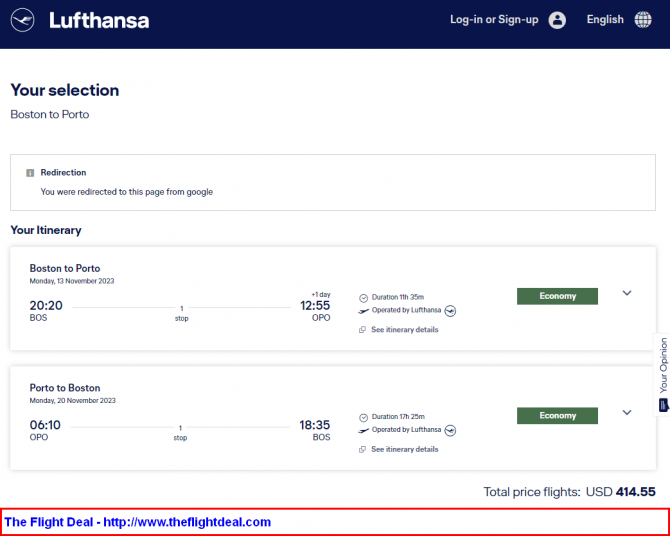
Task: See itinerary details for Boston to Porto
Action: 404,330
